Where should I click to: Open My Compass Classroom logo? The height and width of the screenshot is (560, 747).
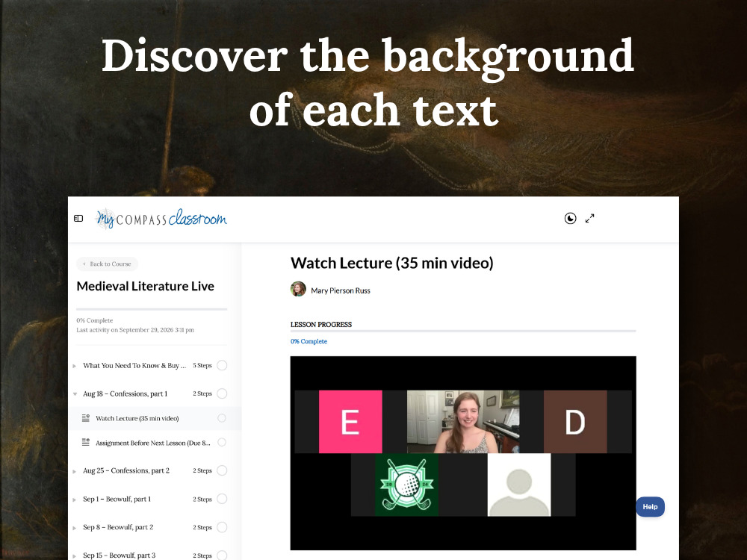click(161, 219)
